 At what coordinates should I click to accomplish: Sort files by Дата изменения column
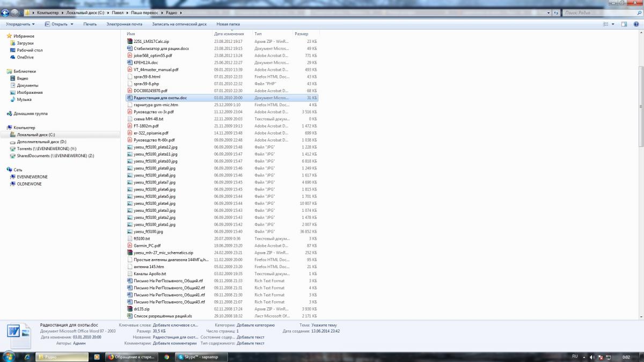coord(229,34)
